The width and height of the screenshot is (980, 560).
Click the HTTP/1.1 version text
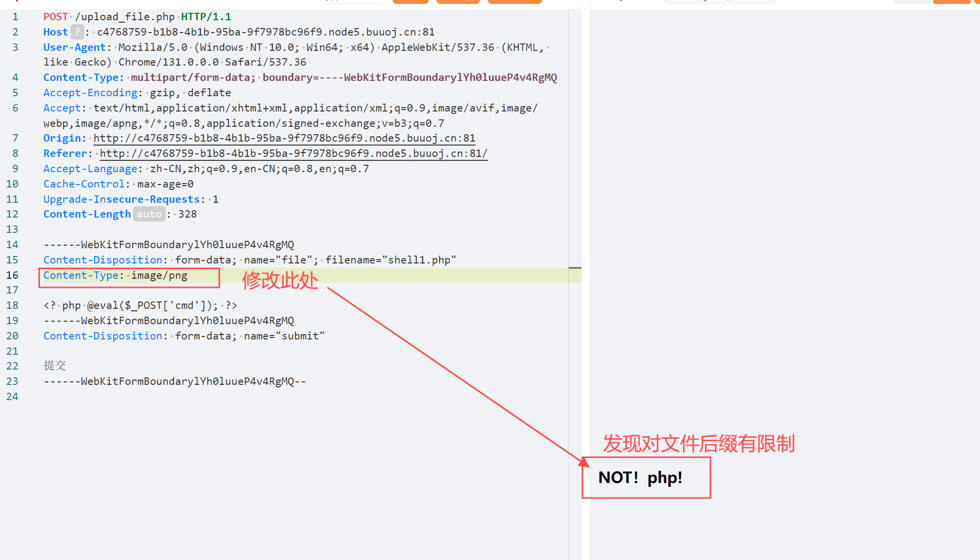(x=206, y=17)
